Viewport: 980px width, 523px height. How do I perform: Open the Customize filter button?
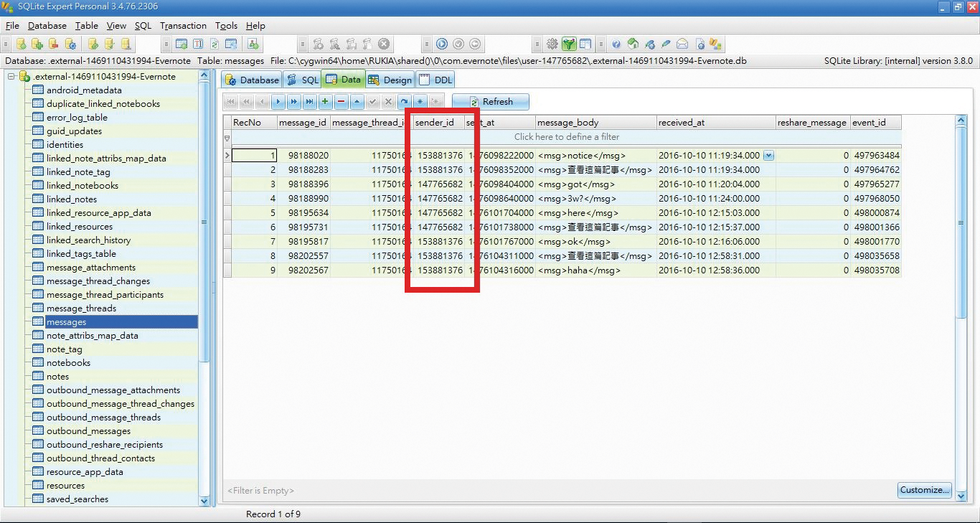(x=924, y=490)
